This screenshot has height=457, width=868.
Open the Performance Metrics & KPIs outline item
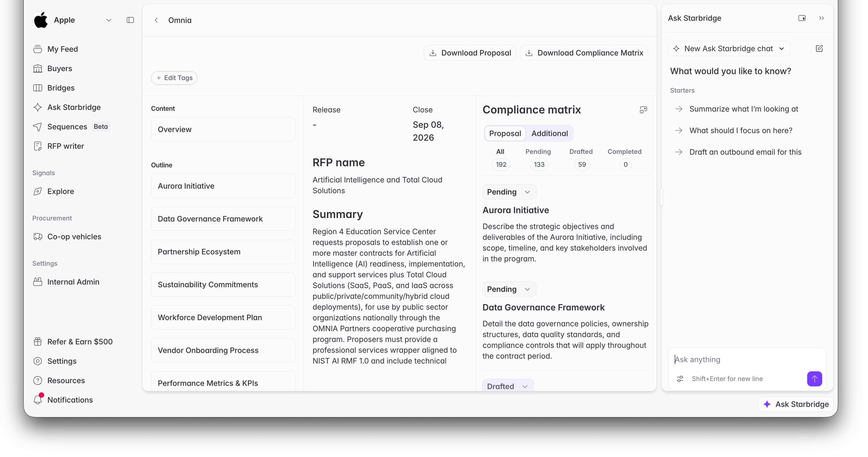pos(223,382)
